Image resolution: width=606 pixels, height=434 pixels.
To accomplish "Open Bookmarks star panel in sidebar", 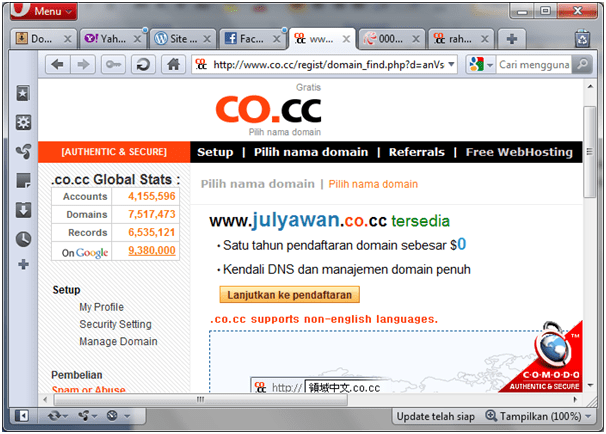I will click(23, 93).
